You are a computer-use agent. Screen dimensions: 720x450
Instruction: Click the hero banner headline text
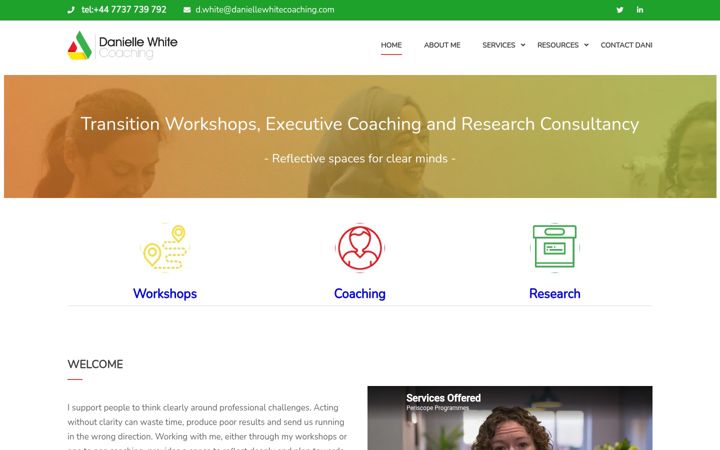pyautogui.click(x=360, y=124)
